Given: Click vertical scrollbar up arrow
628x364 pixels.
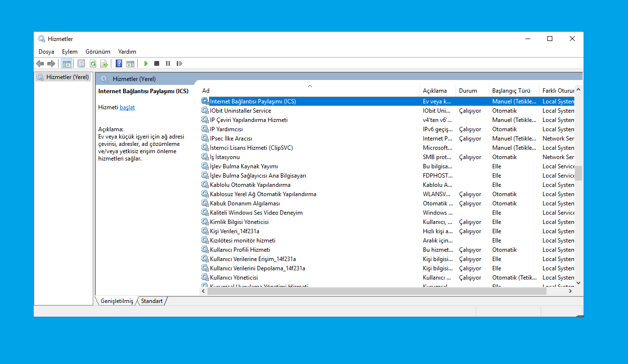Looking at the screenshot, I should [578, 90].
